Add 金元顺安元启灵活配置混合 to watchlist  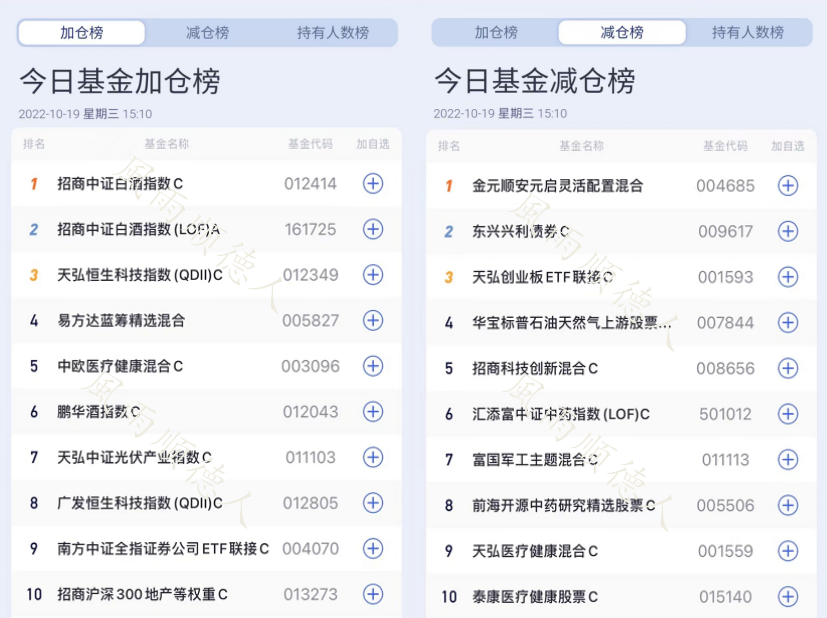[x=788, y=186]
